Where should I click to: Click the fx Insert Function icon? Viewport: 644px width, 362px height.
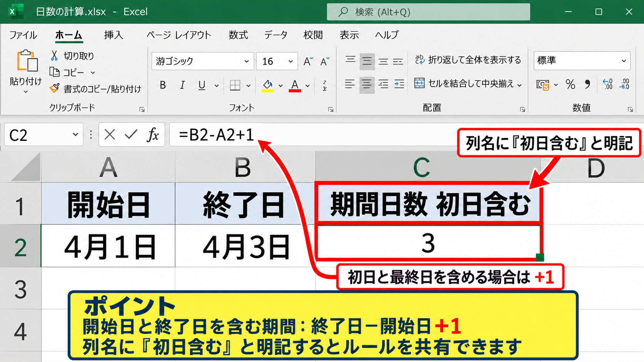[x=153, y=135]
